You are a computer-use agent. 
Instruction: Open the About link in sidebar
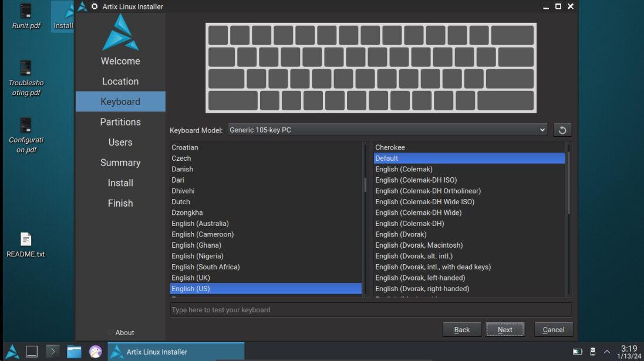pos(124,333)
